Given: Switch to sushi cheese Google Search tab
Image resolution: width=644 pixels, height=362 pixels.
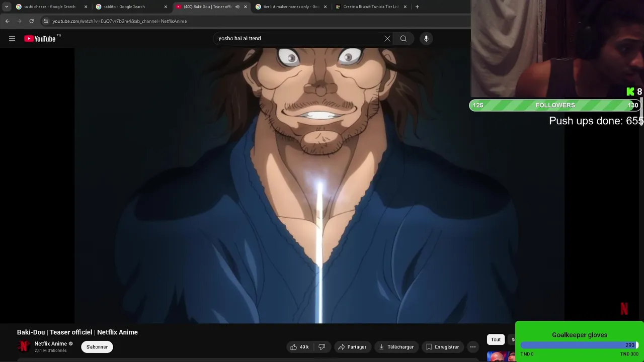Looking at the screenshot, I should point(49,7).
